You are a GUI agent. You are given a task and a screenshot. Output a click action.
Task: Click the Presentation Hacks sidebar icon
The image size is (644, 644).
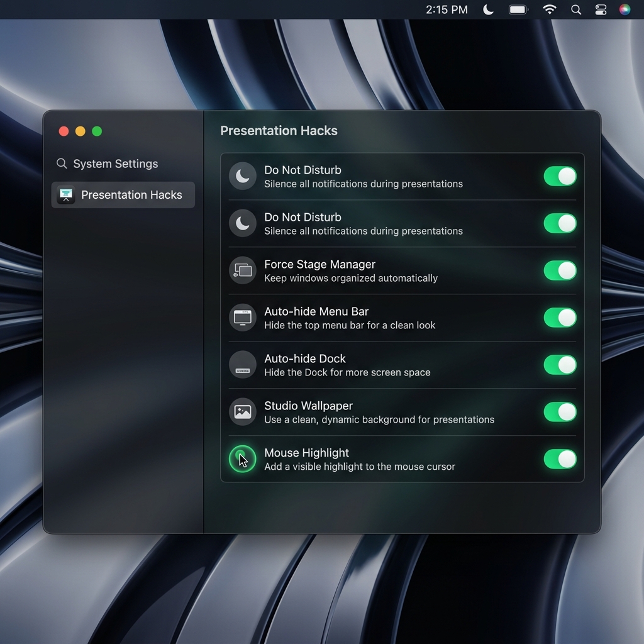(x=65, y=195)
